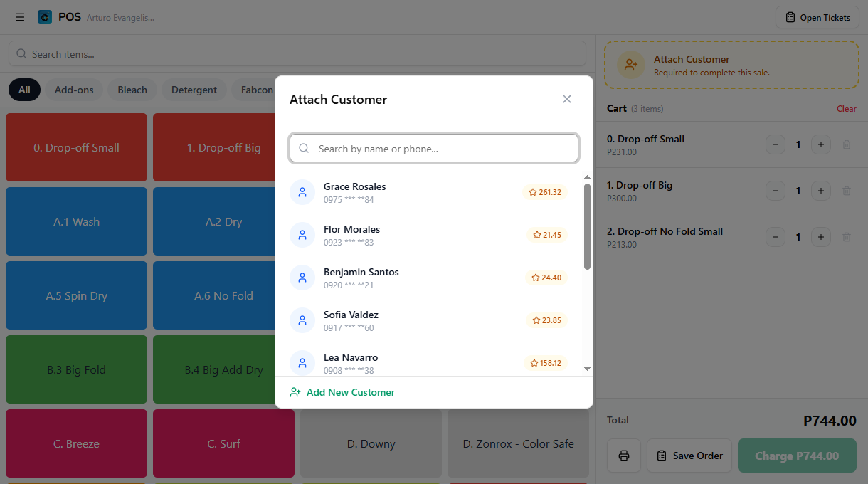The image size is (868, 484).
Task: Select the All category filter
Action: click(x=24, y=90)
